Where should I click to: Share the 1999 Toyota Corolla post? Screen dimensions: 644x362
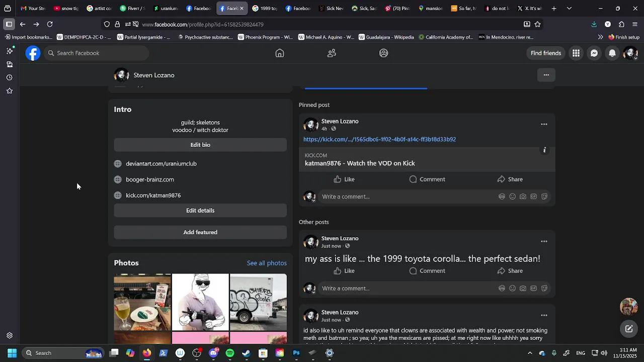(510, 271)
